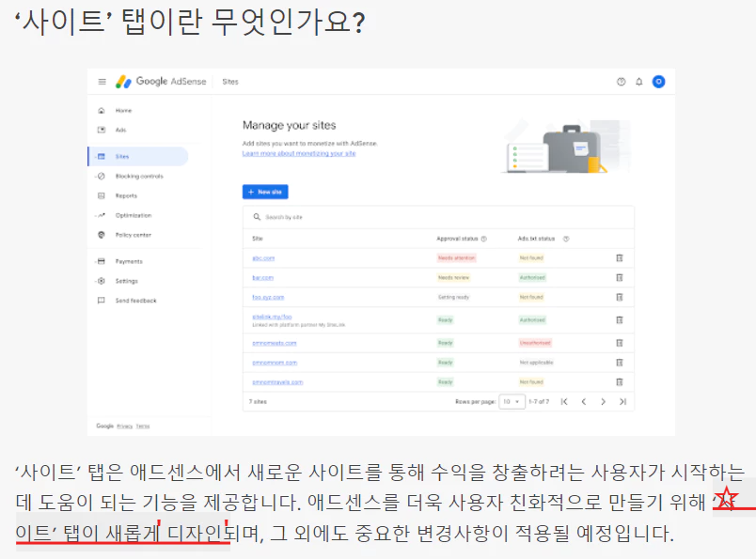Screen dimensions: 756x559
Task: Select Send feedback in the sidebar
Action: (136, 301)
